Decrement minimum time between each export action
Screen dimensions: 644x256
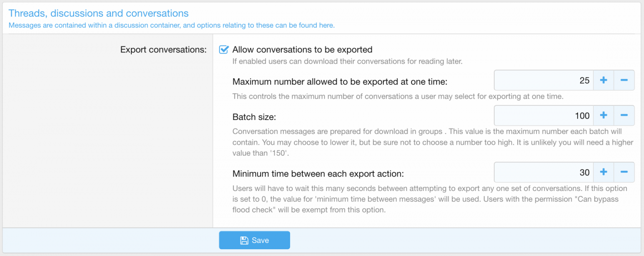point(624,172)
